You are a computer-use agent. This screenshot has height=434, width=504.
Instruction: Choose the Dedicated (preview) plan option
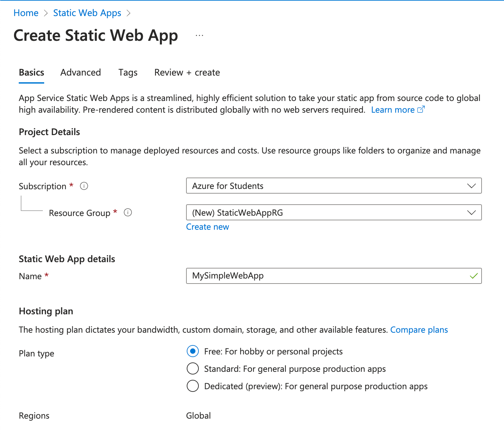(x=193, y=386)
